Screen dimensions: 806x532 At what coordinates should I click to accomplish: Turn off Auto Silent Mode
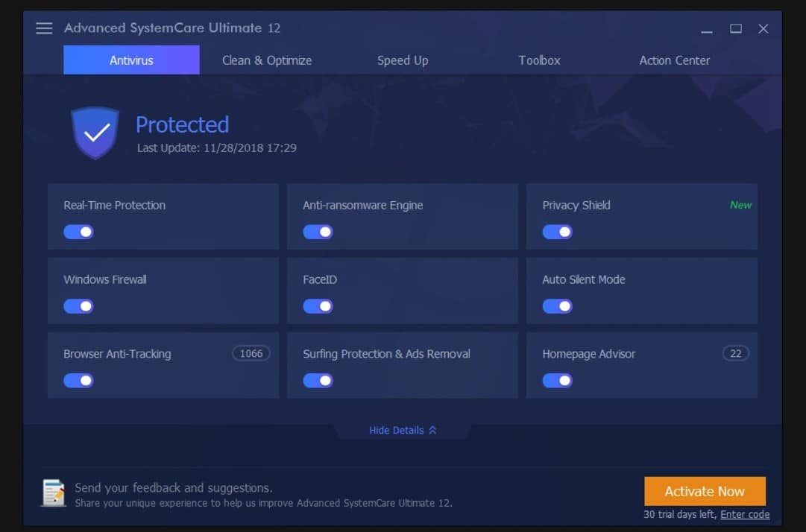point(557,306)
